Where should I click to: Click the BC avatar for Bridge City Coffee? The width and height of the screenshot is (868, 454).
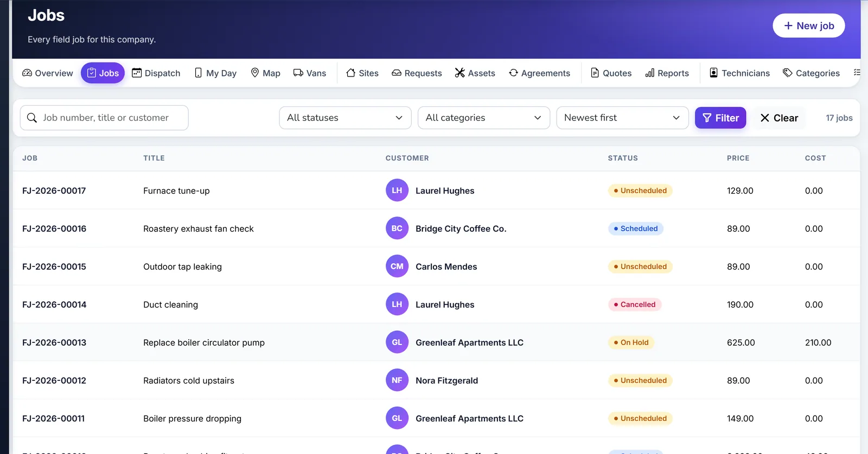397,228
